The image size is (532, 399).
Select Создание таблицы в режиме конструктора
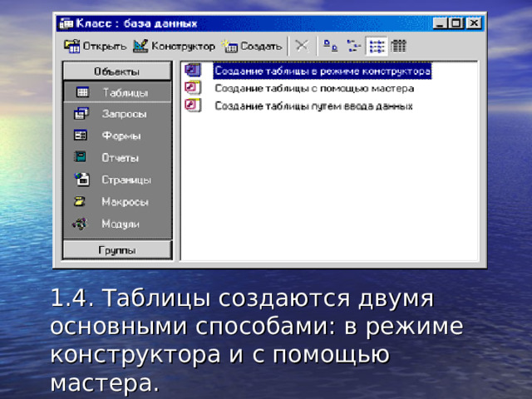click(323, 71)
